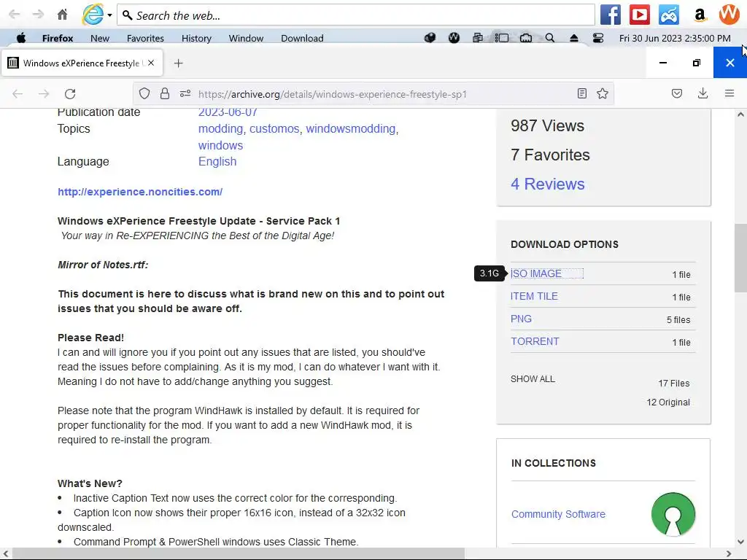Open a new tab with plus button

pyautogui.click(x=178, y=63)
